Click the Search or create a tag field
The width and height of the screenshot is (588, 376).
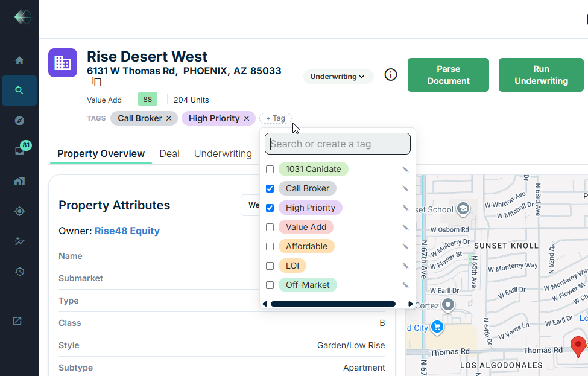338,144
